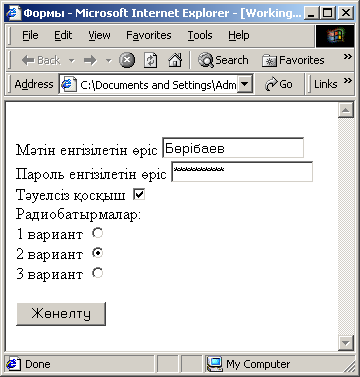Stop page loading with the Stop icon

pyautogui.click(x=127, y=60)
